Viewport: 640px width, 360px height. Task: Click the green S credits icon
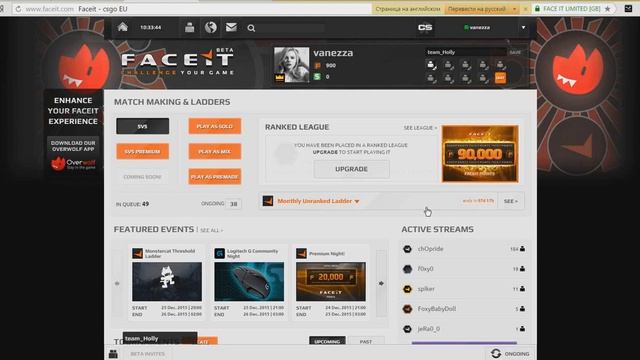[x=317, y=76]
